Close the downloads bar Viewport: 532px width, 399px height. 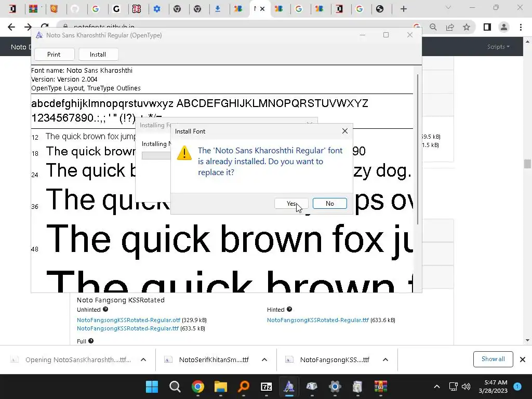click(x=523, y=360)
